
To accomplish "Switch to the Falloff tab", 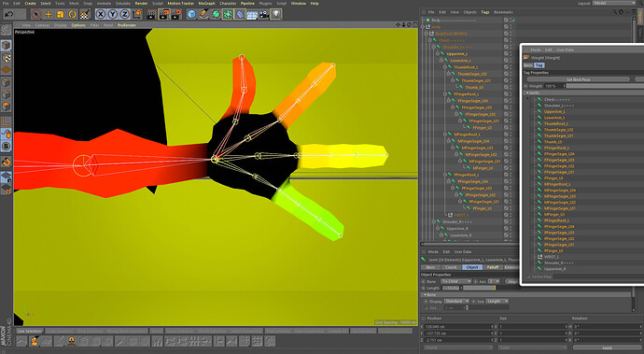I will (x=493, y=267).
